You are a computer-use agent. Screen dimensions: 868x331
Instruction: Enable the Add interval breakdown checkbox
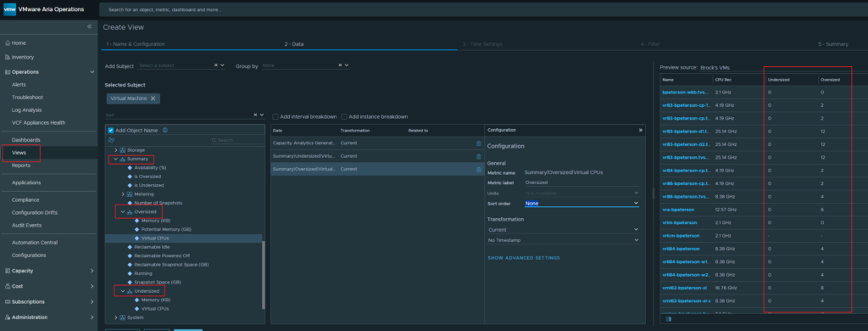[x=275, y=116]
